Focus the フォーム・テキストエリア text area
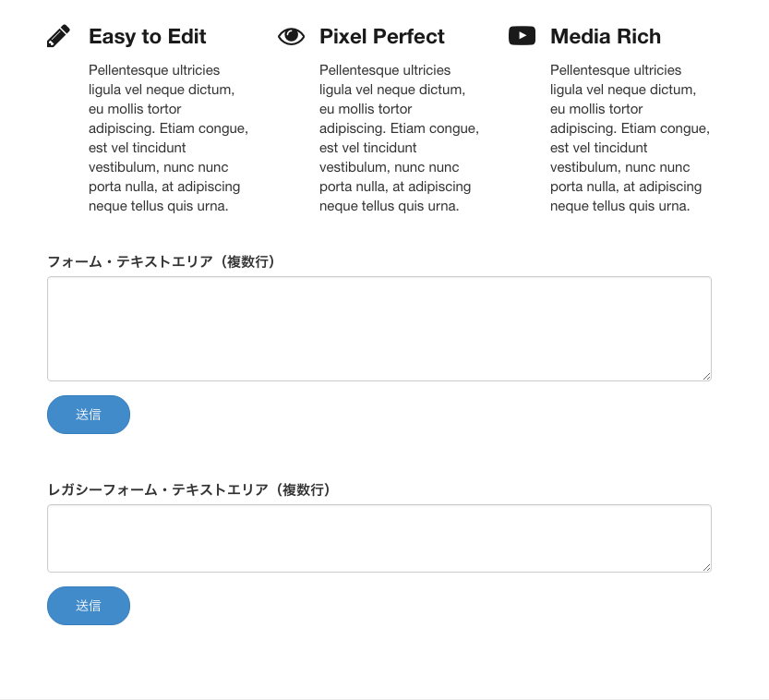The width and height of the screenshot is (769, 700). 379,329
